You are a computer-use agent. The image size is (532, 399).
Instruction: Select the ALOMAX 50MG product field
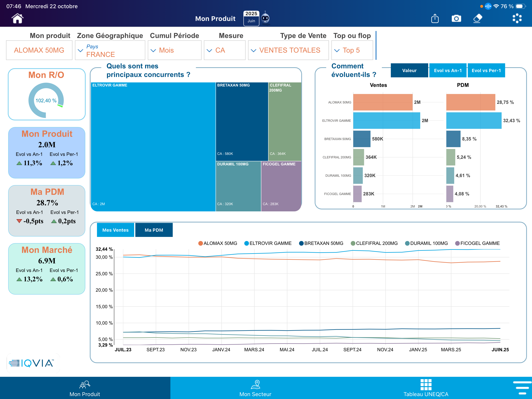[x=39, y=50]
